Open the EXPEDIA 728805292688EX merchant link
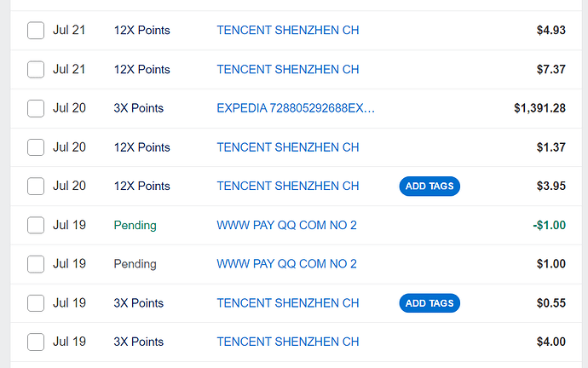Viewport: 588px width, 368px height. 296,108
